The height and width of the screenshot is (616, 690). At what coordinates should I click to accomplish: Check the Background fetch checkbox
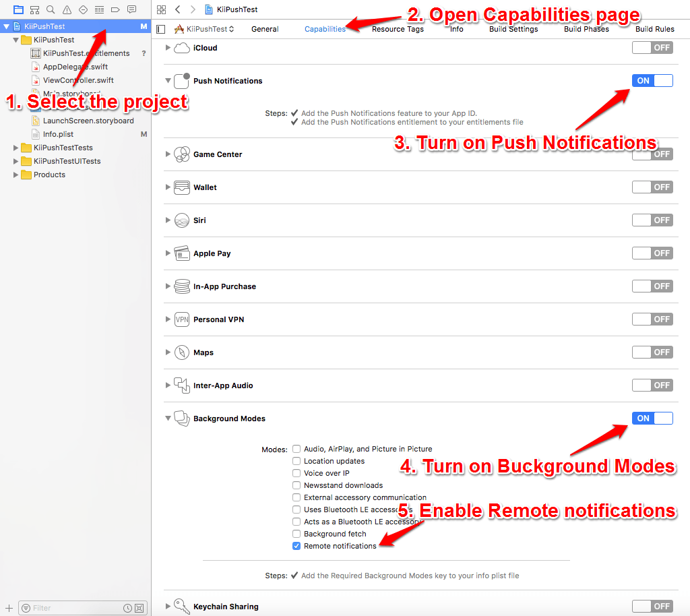click(x=296, y=534)
